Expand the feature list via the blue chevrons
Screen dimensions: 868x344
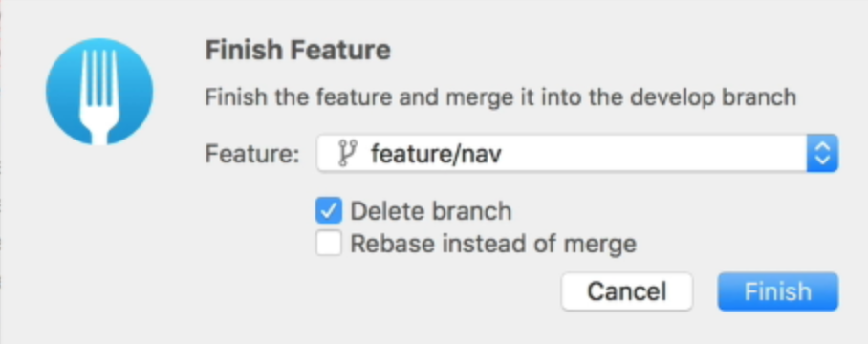[x=823, y=153]
